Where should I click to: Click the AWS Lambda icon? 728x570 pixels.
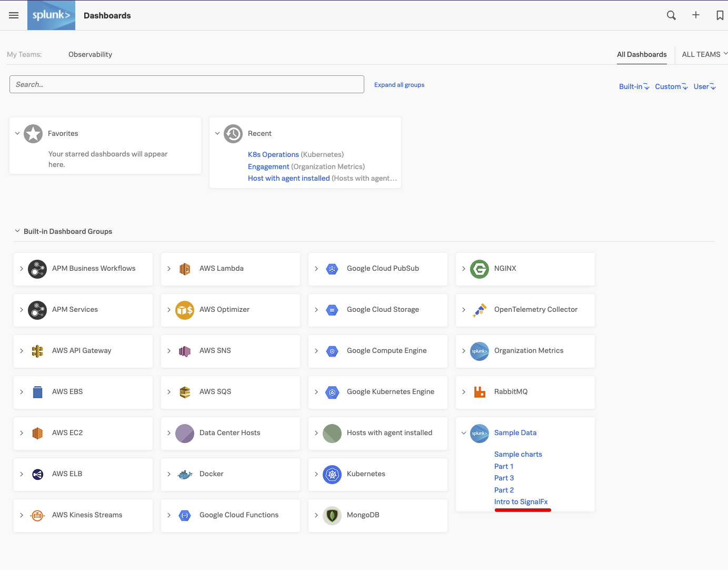[x=185, y=269]
